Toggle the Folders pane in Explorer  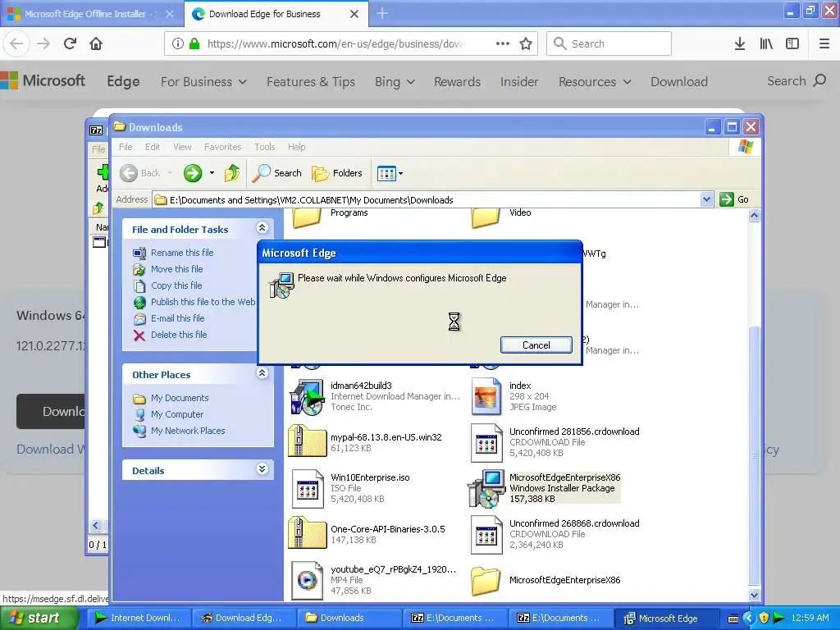(337, 173)
